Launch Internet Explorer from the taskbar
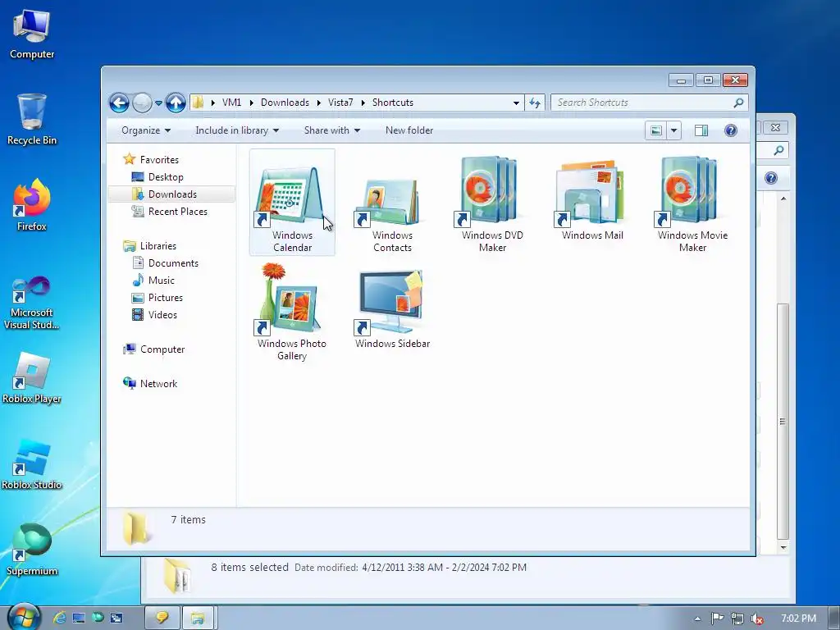840x630 pixels. coord(59,618)
